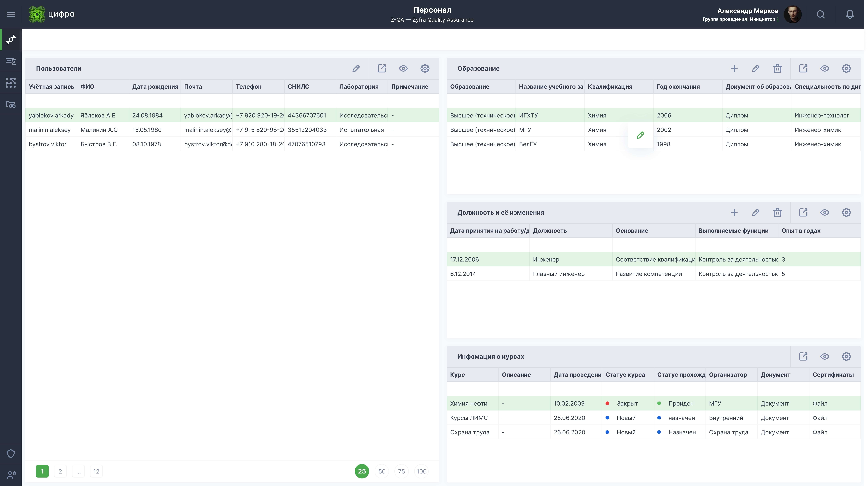Click filter field under Почта column
868x487 pixels.
[207, 101]
